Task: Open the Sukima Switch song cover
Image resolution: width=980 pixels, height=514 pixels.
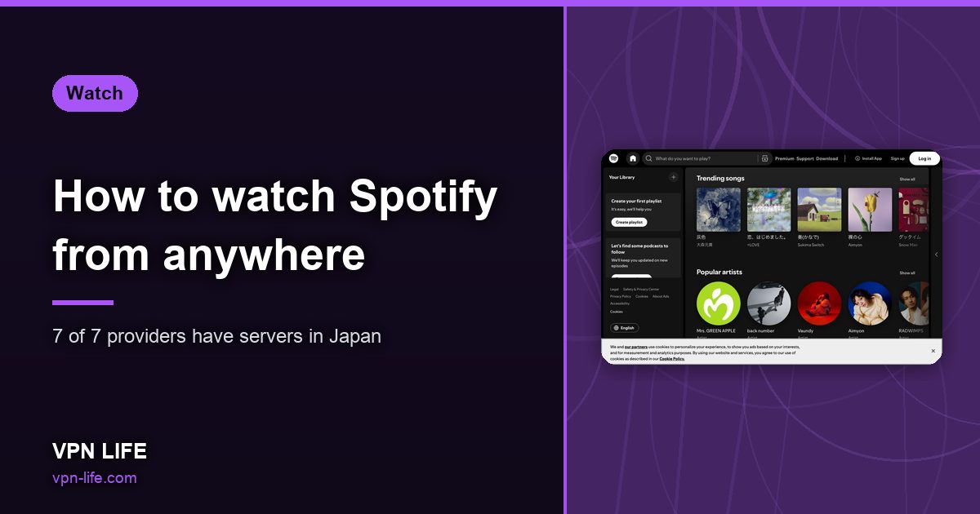Action: click(819, 210)
